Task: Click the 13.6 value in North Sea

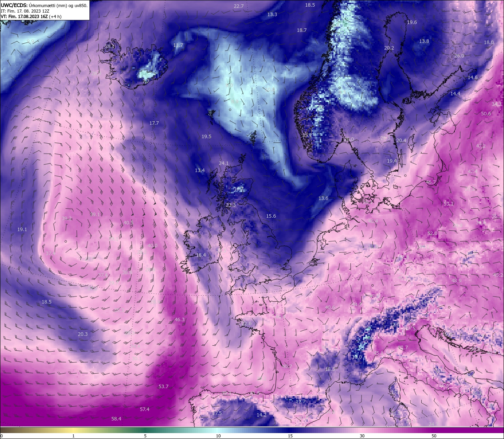Action: pos(323,198)
